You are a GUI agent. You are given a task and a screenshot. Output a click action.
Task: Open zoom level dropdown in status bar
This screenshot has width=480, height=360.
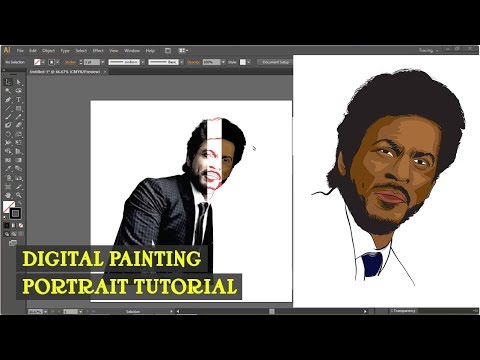pos(45,312)
